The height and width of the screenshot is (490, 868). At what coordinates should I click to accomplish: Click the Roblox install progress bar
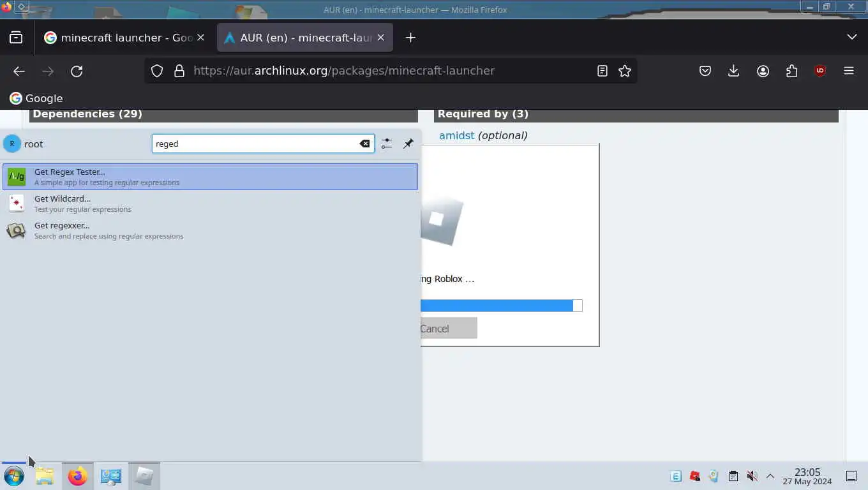[501, 306]
